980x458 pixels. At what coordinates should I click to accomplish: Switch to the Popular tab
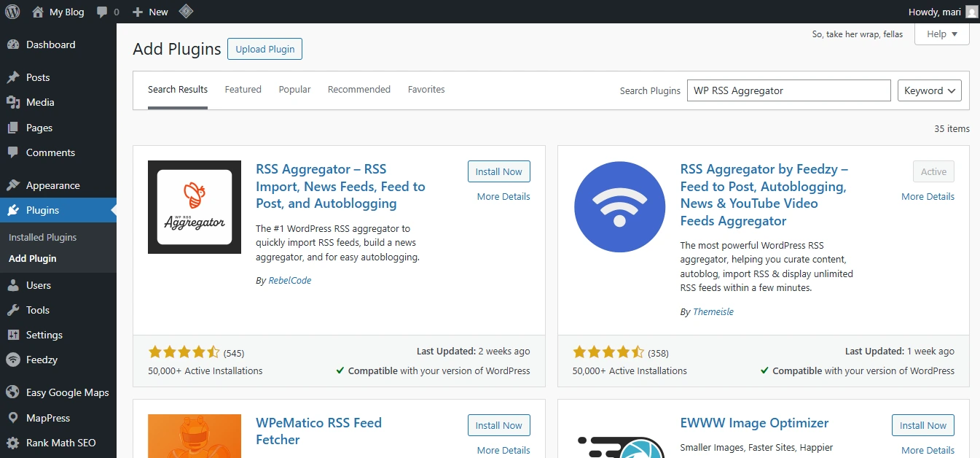tap(294, 90)
